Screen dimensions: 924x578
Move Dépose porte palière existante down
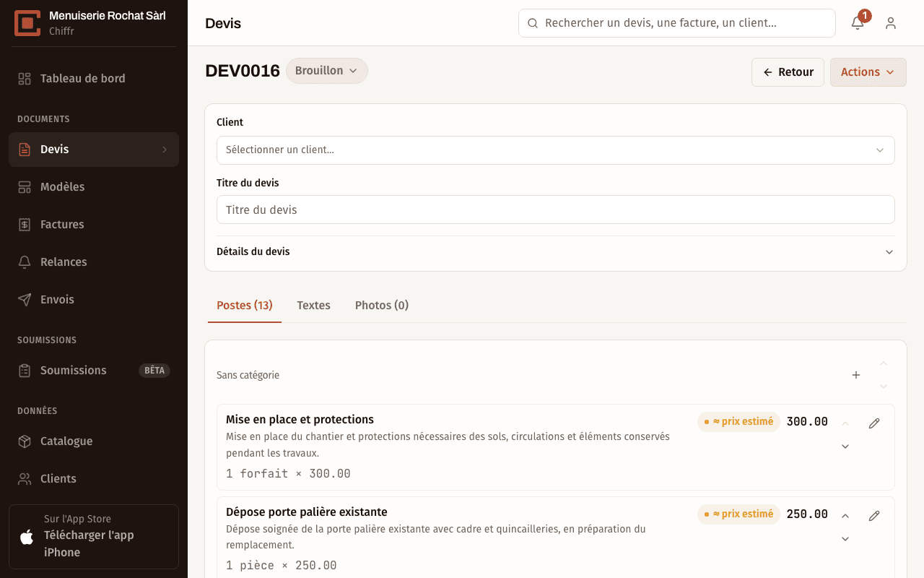tap(845, 539)
